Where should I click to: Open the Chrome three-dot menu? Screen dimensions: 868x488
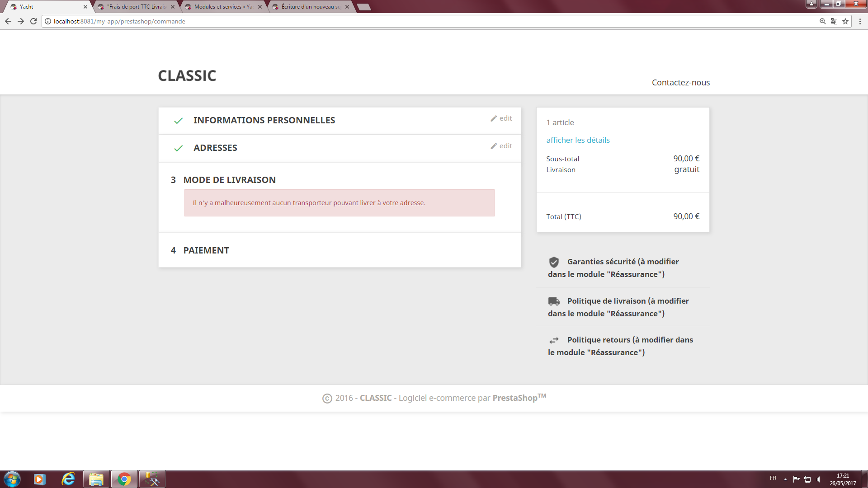pyautogui.click(x=860, y=21)
